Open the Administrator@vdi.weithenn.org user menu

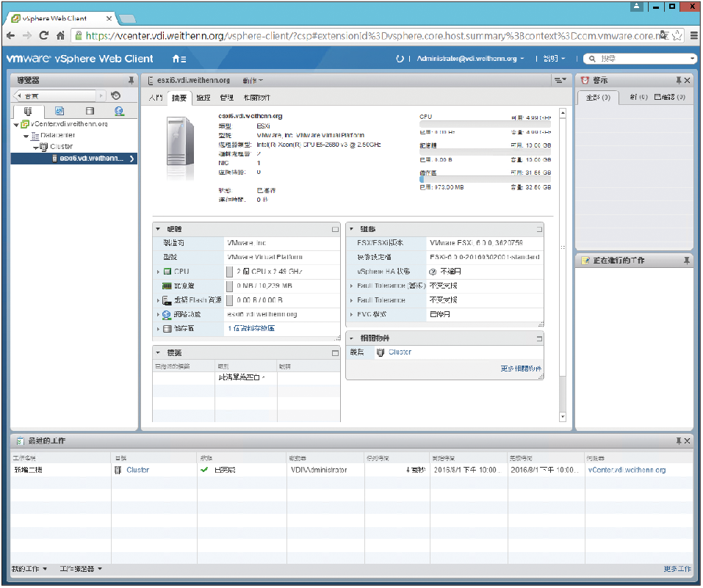coord(470,59)
